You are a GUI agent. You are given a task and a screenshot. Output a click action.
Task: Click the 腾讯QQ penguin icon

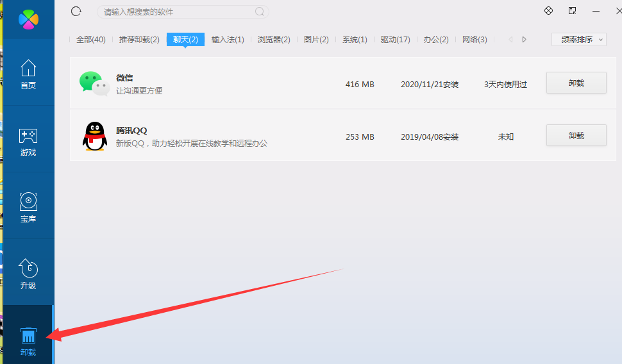[x=95, y=136]
